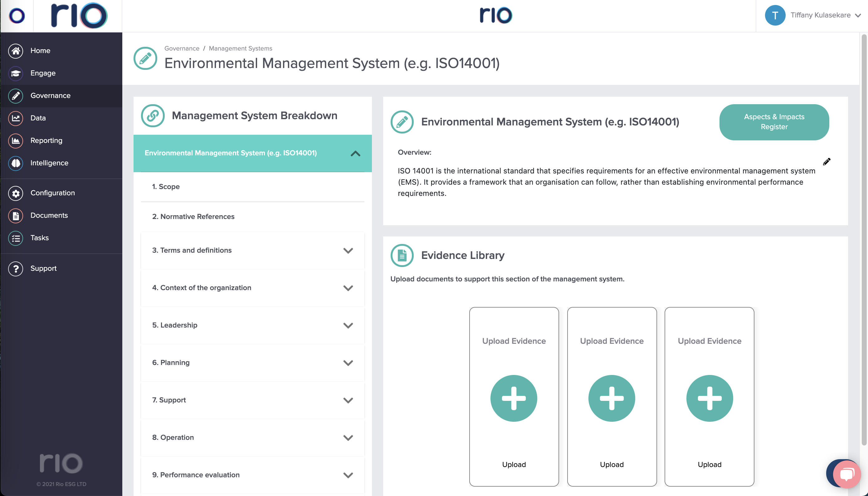Open the Intelligence brain icon

coord(16,163)
